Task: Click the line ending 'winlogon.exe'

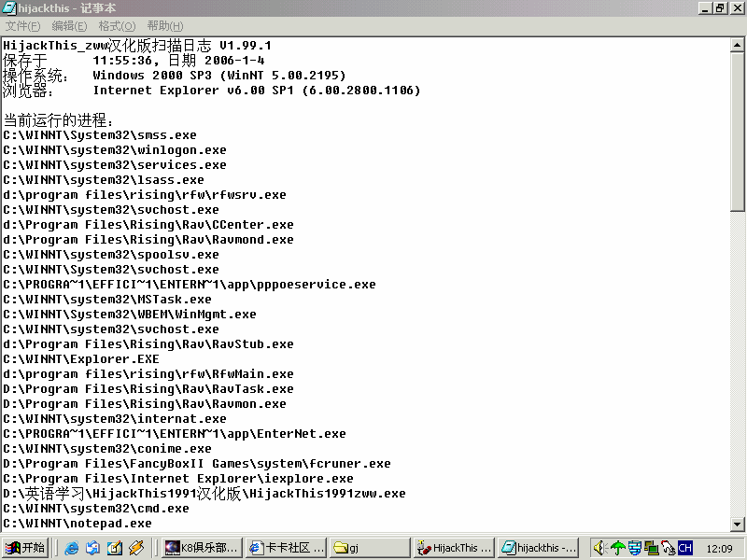Action: pos(115,150)
